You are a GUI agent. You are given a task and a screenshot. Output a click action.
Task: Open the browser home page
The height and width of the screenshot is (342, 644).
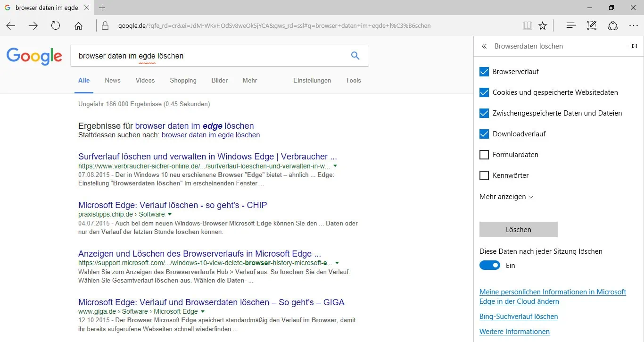pos(78,26)
